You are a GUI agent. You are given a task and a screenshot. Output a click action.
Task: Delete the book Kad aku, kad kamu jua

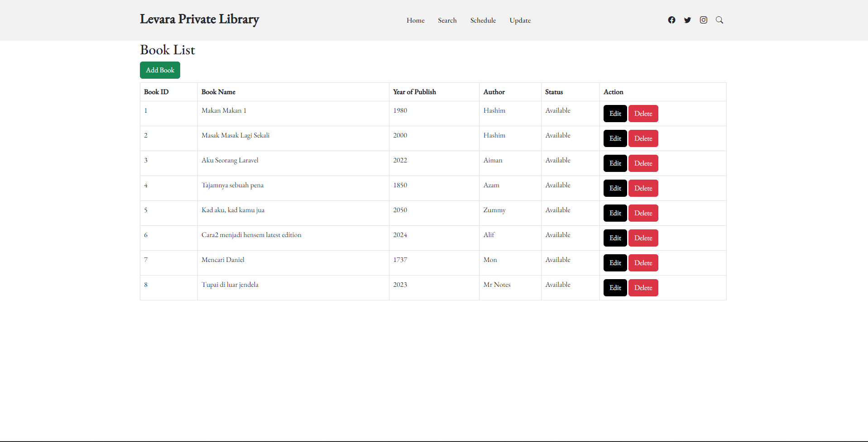pyautogui.click(x=643, y=213)
